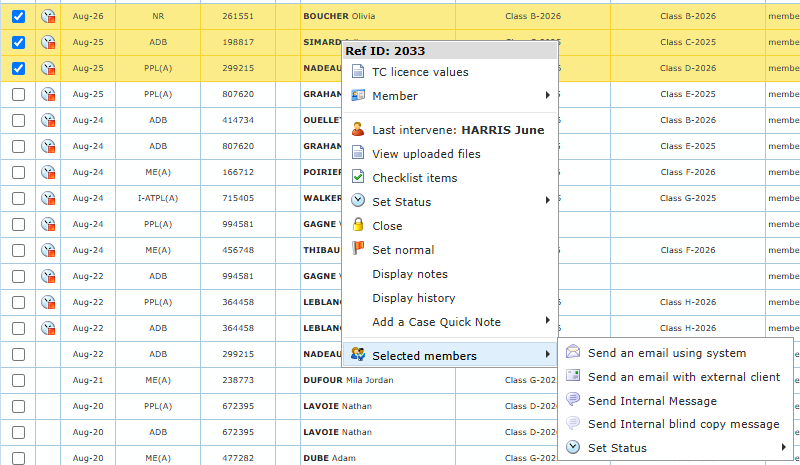Click the status icon in 166712 ME(A) row
Screen dimensions: 800x465
(48, 173)
